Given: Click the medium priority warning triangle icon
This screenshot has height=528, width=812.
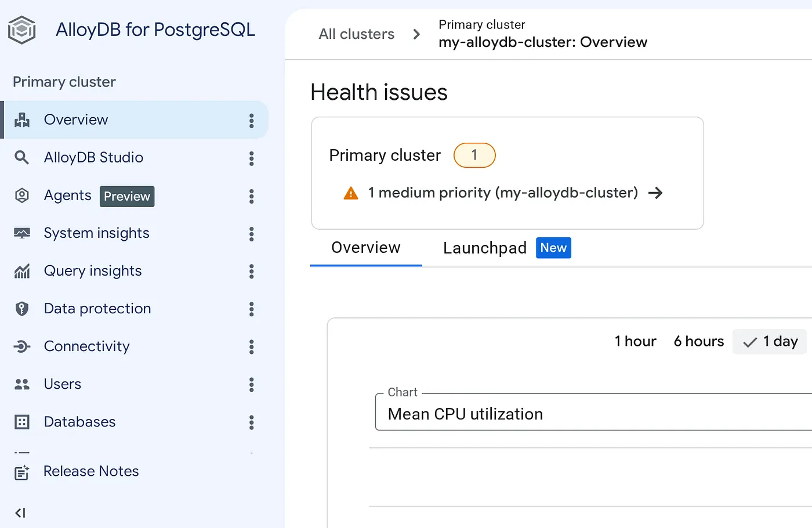Looking at the screenshot, I should click(351, 193).
